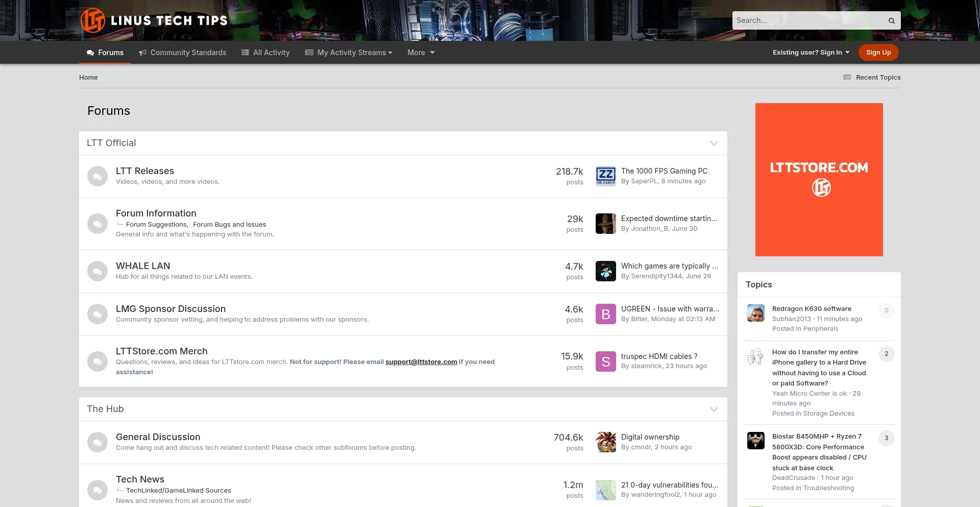Open steamrick's purple S avatar

pyautogui.click(x=606, y=361)
